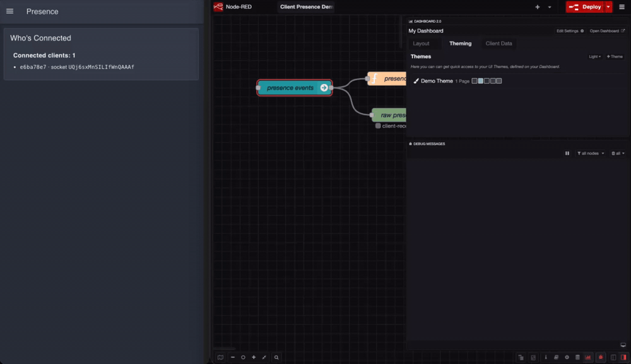Open the all nodes filter dropdown
Screen dimensions: 631x364
(591, 153)
